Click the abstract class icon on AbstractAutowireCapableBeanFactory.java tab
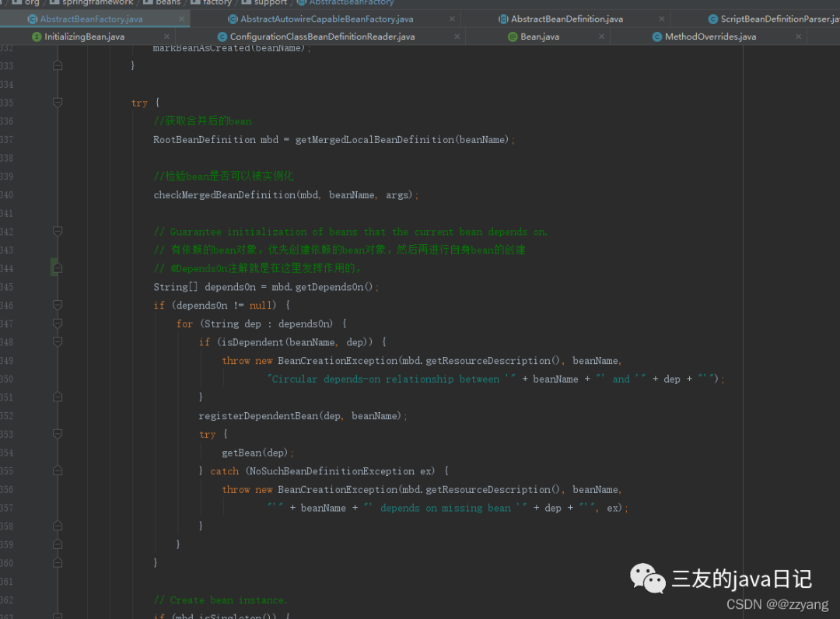This screenshot has height=619, width=840. 233,19
